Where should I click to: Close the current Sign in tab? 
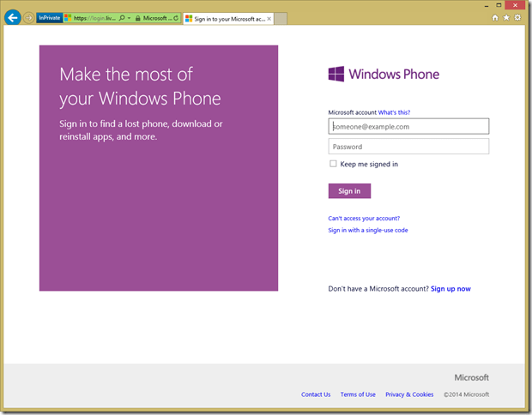[x=271, y=18]
